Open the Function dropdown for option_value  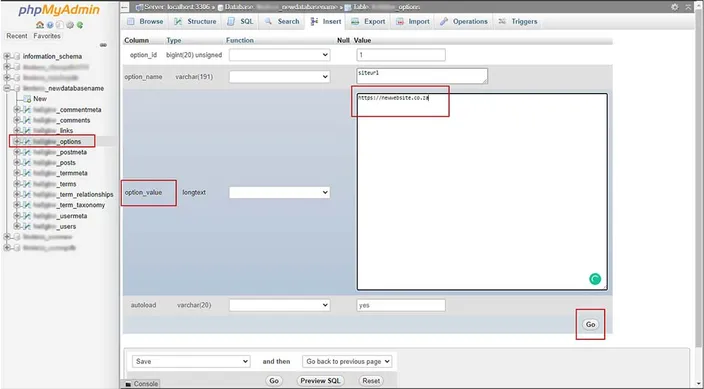click(x=279, y=192)
